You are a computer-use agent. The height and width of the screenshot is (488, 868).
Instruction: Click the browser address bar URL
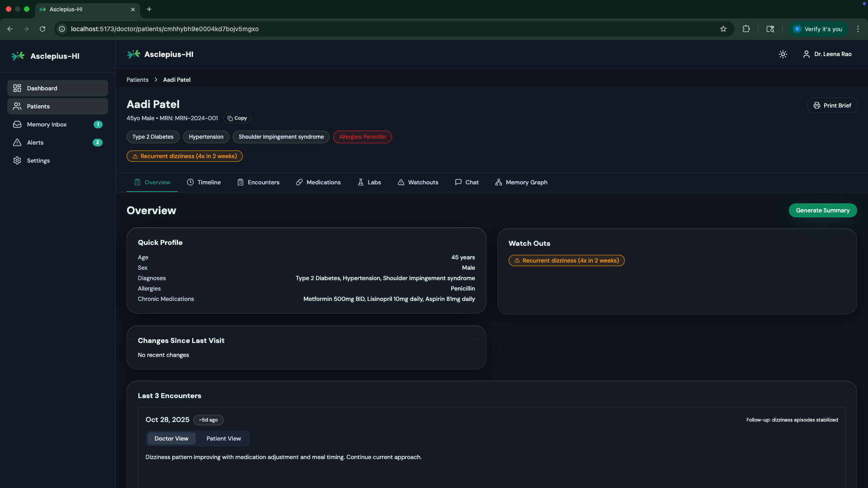point(165,29)
